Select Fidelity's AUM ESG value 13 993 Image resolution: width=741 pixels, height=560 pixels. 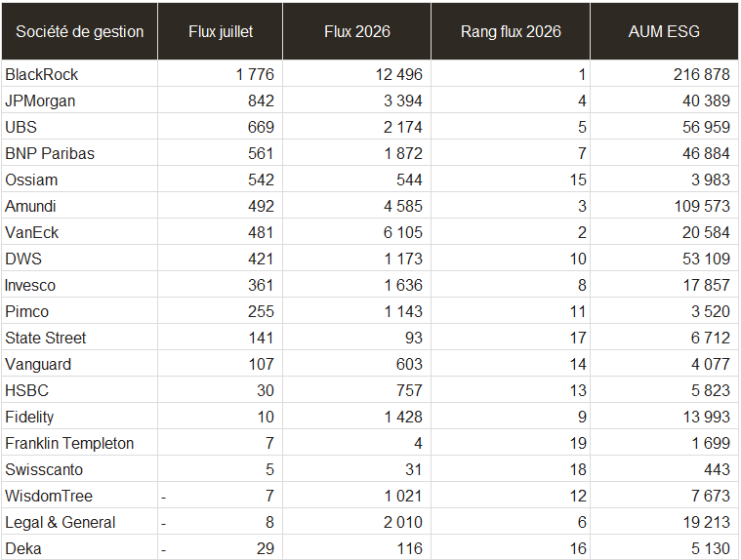(x=707, y=417)
